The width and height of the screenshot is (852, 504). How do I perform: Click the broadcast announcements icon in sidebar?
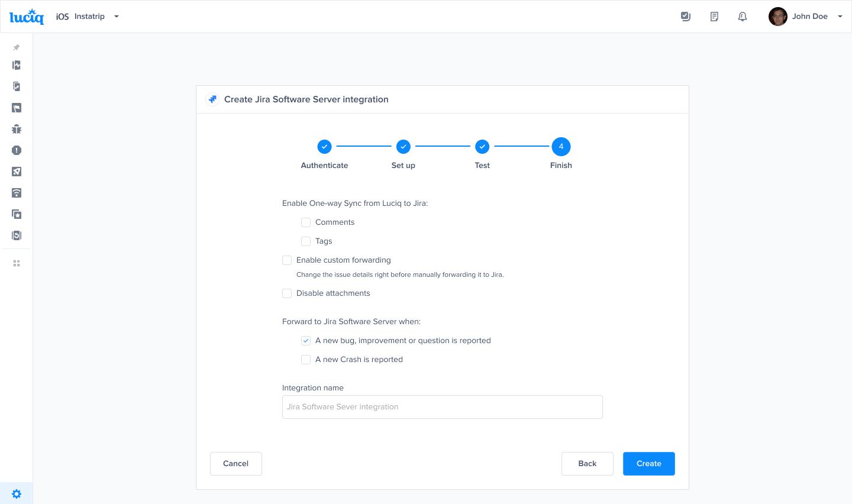[x=16, y=193]
